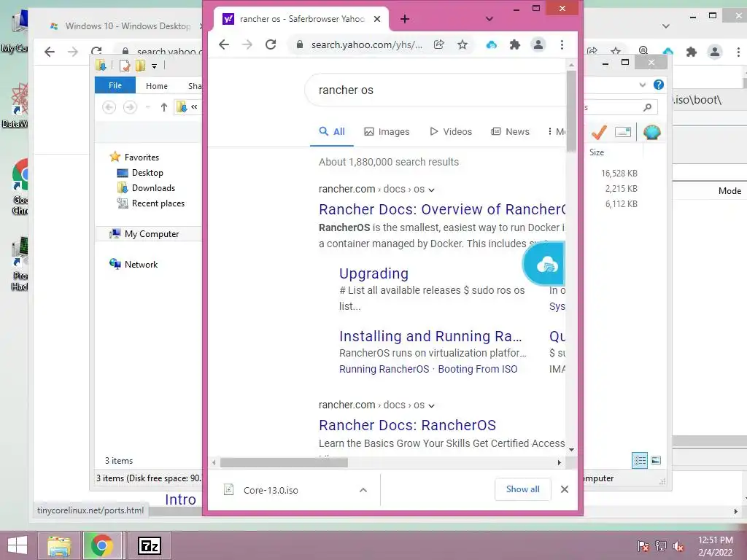Select Recent places under Favorites
Viewport: 747px width, 560px height.
pyautogui.click(x=158, y=203)
